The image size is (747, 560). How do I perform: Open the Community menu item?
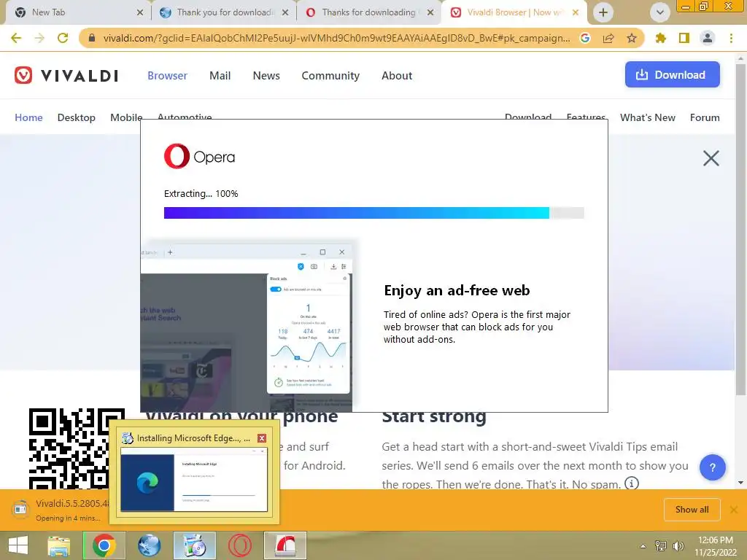click(x=330, y=75)
